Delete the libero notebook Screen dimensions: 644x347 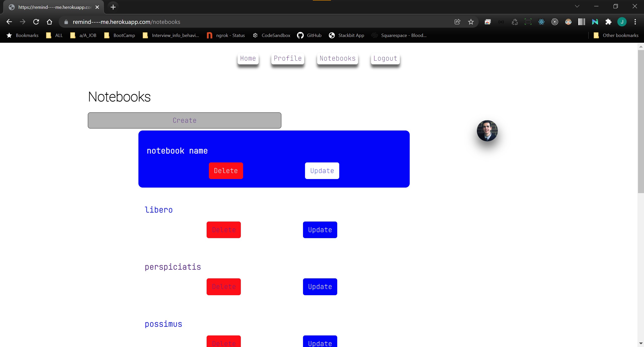pos(223,230)
